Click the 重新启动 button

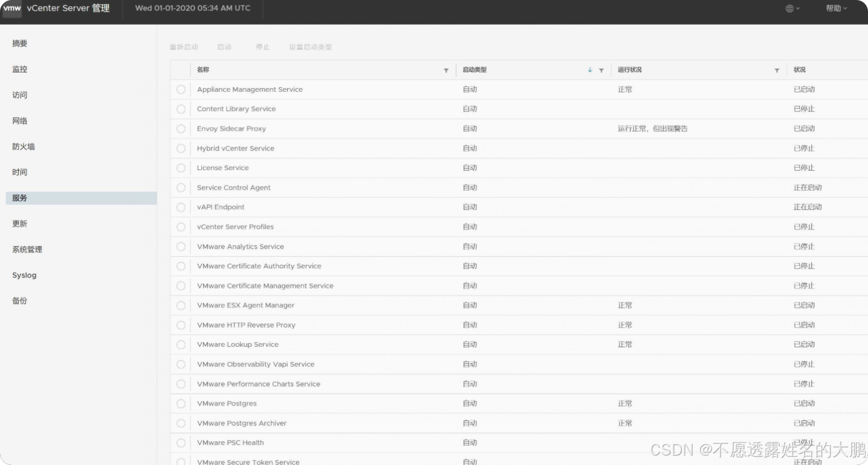click(x=184, y=47)
